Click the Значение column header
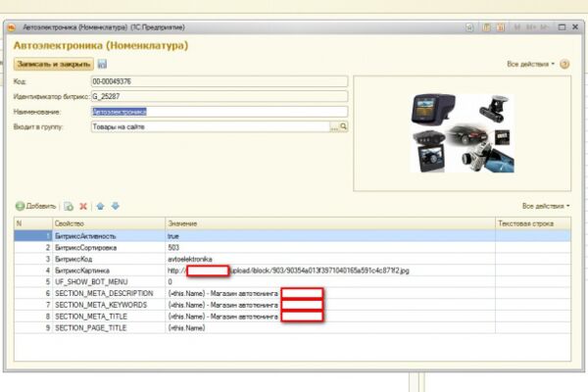588x392 pixels. [x=330, y=223]
